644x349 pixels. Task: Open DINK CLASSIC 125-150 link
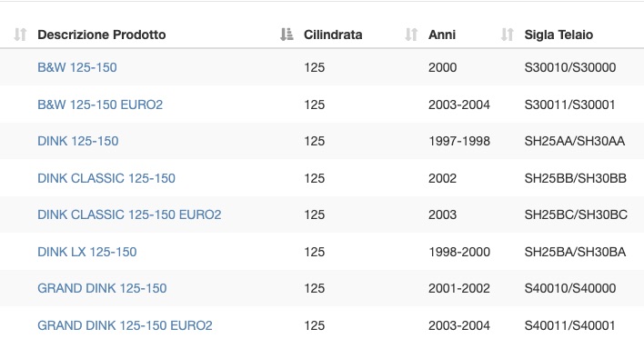106,178
